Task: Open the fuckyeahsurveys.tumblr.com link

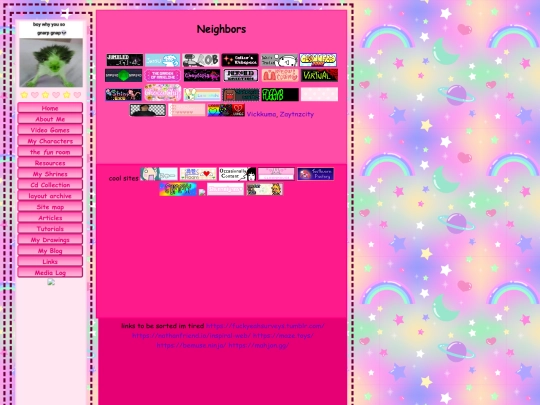Action: pyautogui.click(x=265, y=326)
